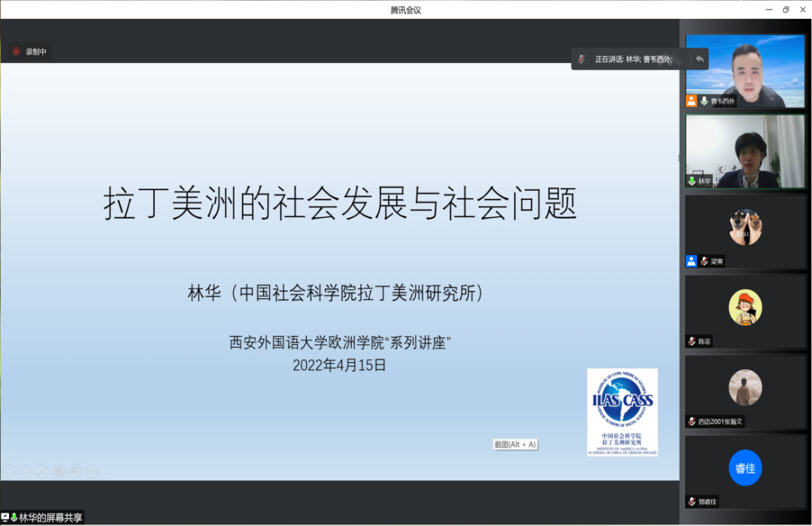Click the 截图(Alt + A) screenshot tooltip button
812x526 pixels.
point(515,444)
